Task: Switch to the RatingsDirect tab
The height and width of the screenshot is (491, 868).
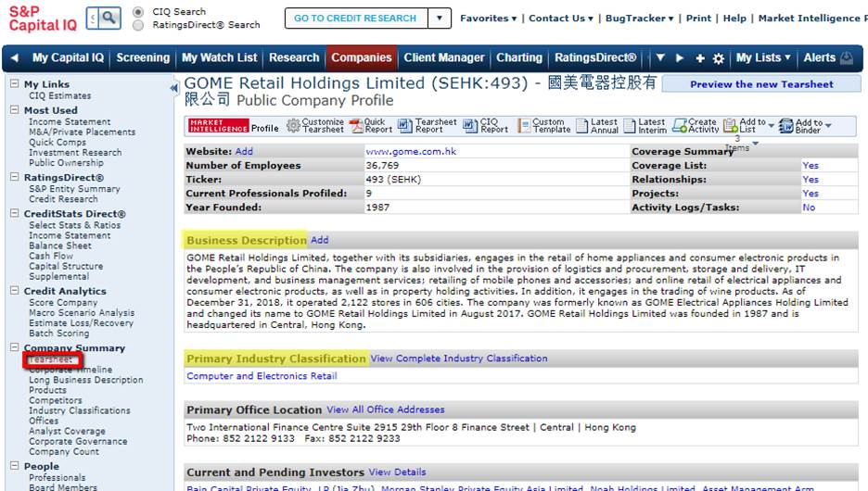Action: click(595, 57)
